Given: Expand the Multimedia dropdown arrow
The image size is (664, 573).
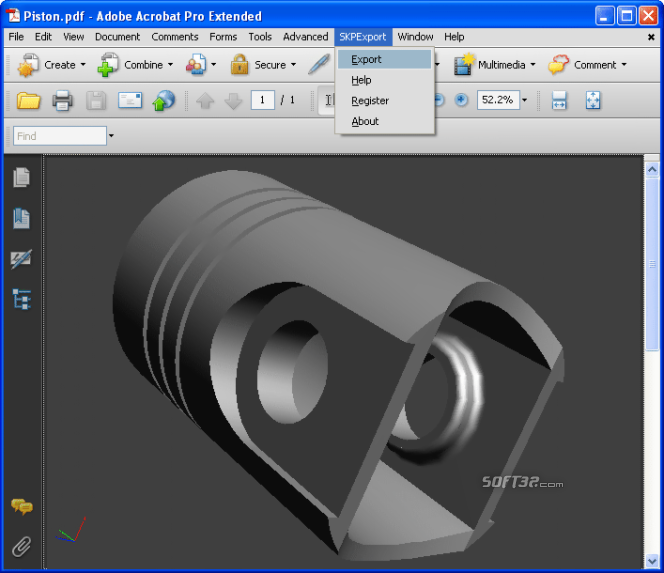Looking at the screenshot, I should (533, 65).
